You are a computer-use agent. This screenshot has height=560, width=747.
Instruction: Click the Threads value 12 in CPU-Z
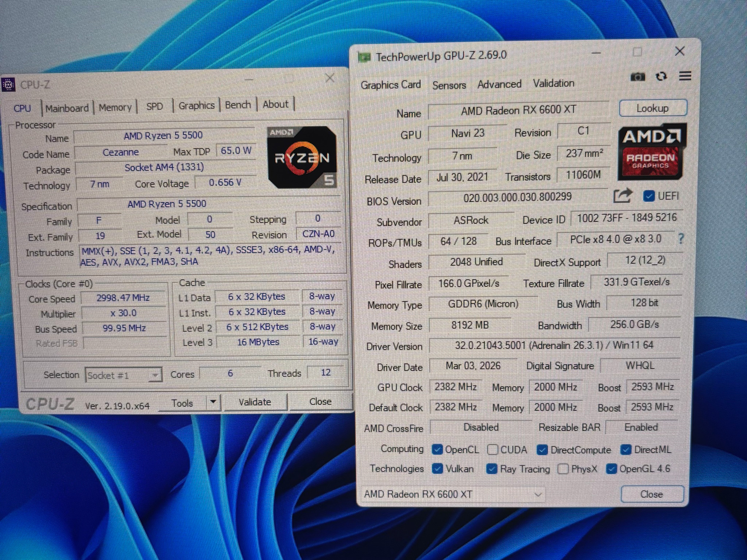(x=326, y=372)
